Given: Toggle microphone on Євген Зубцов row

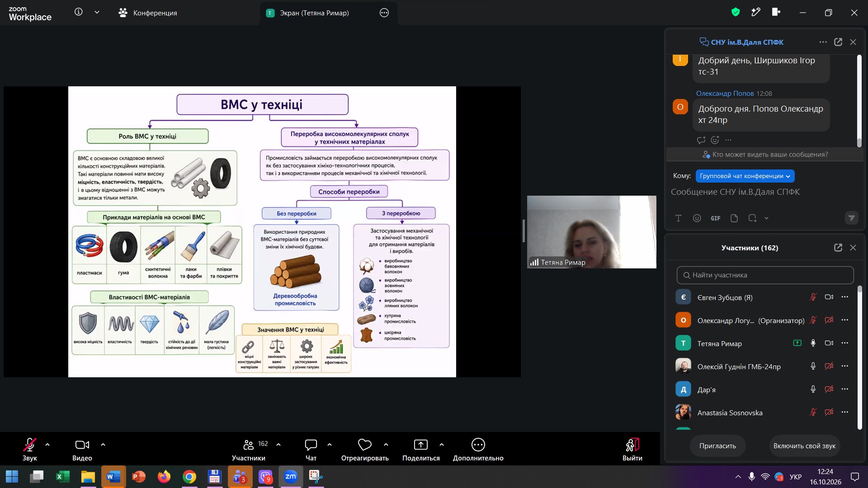Looking at the screenshot, I should tap(813, 297).
